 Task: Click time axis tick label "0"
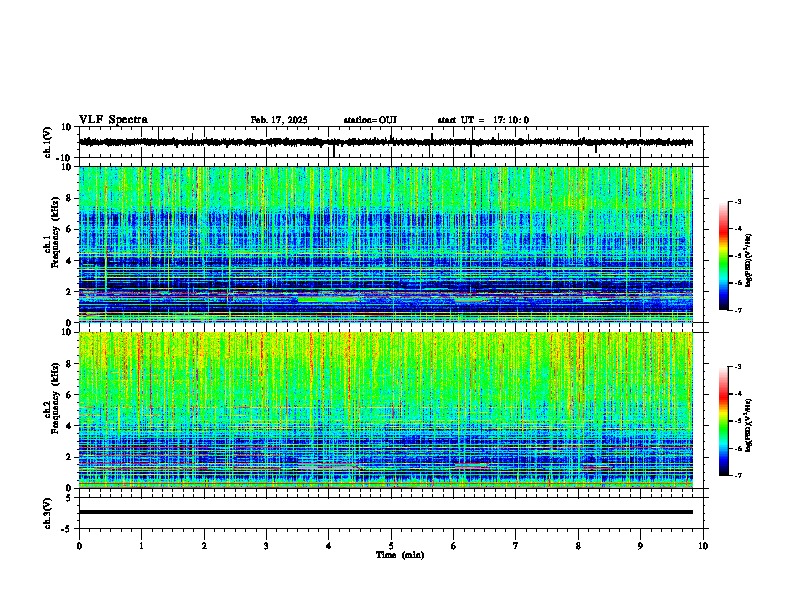coord(79,546)
